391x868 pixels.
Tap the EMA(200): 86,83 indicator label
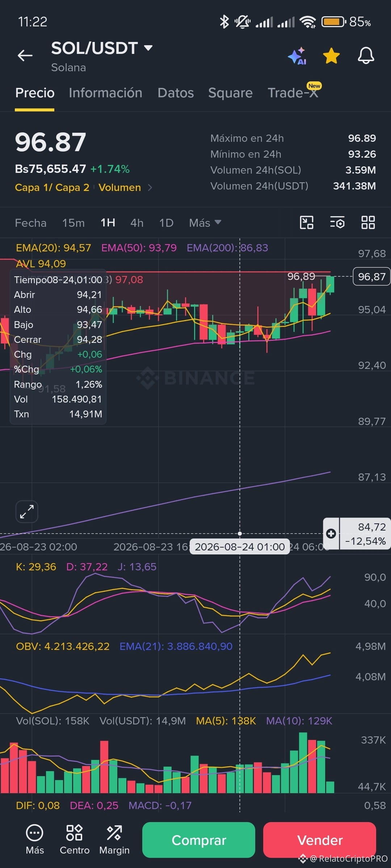click(x=227, y=248)
